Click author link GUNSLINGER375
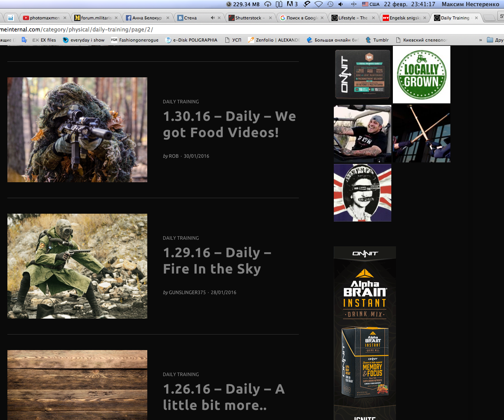The width and height of the screenshot is (504, 420). [x=187, y=293]
